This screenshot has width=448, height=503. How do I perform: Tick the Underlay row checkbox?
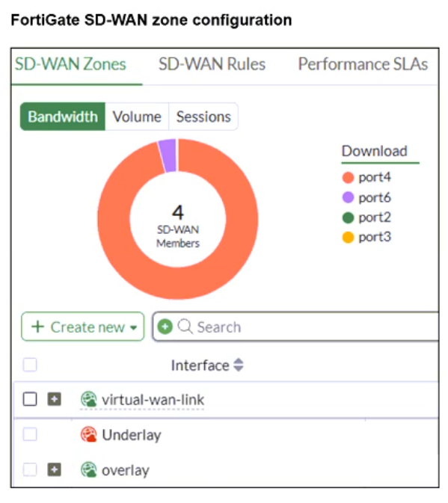click(30, 434)
